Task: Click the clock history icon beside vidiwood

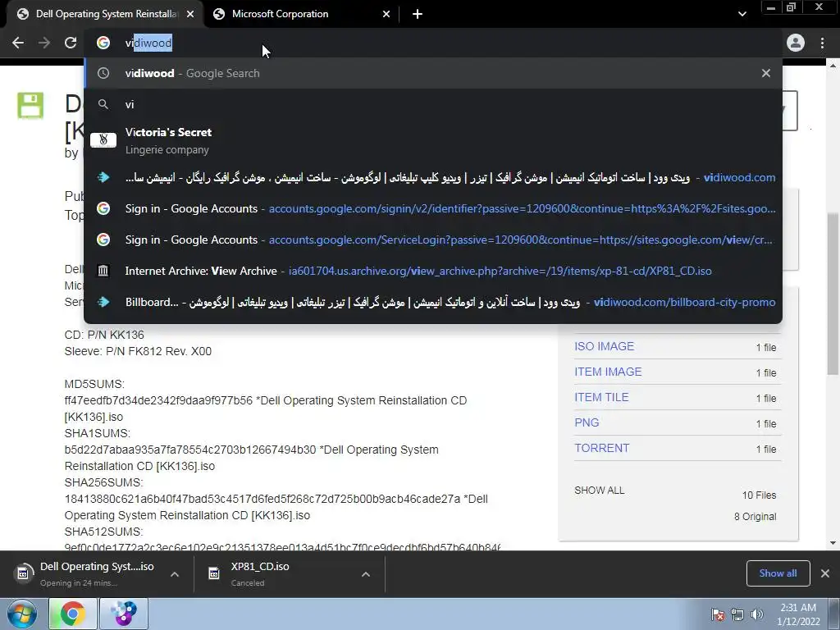Action: (x=103, y=73)
